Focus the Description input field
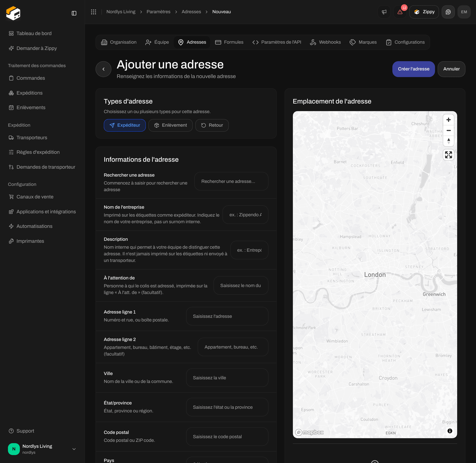The image size is (476, 463). pyautogui.click(x=249, y=250)
